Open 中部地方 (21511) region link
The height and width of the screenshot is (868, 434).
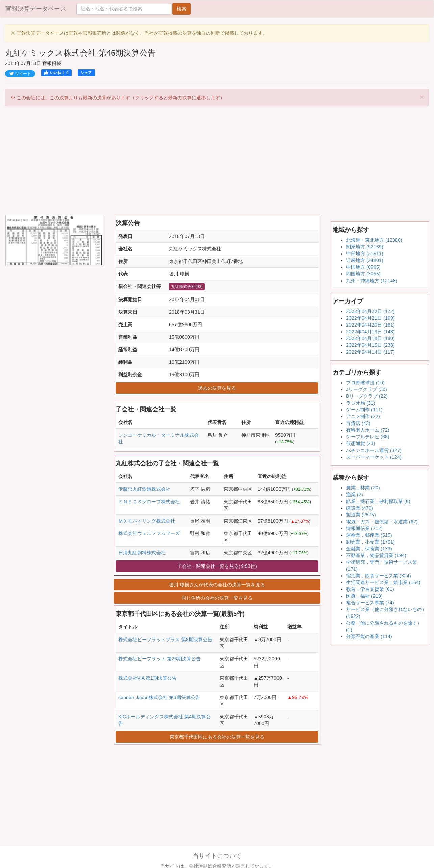(x=364, y=254)
